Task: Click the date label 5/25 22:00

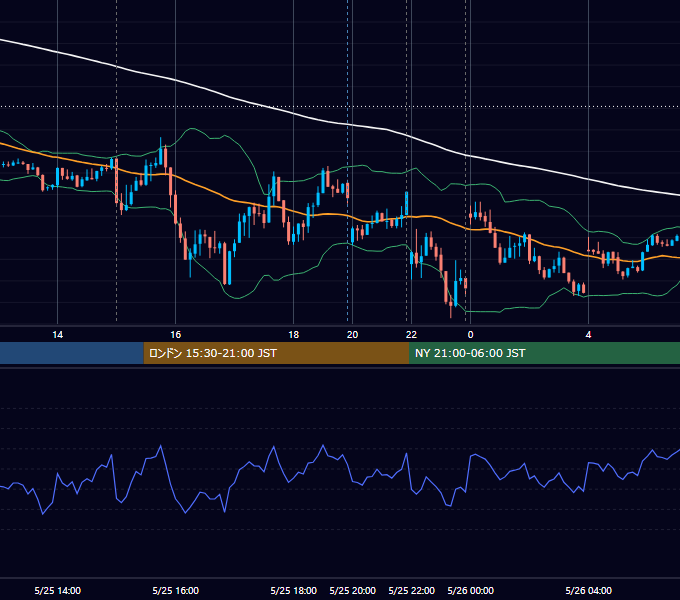Action: 412,590
